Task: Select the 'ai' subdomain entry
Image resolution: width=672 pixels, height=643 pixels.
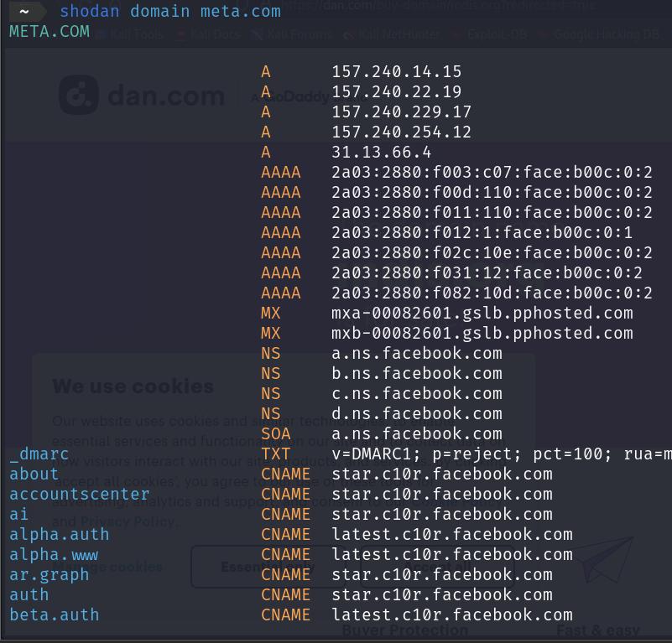Action: [18, 515]
